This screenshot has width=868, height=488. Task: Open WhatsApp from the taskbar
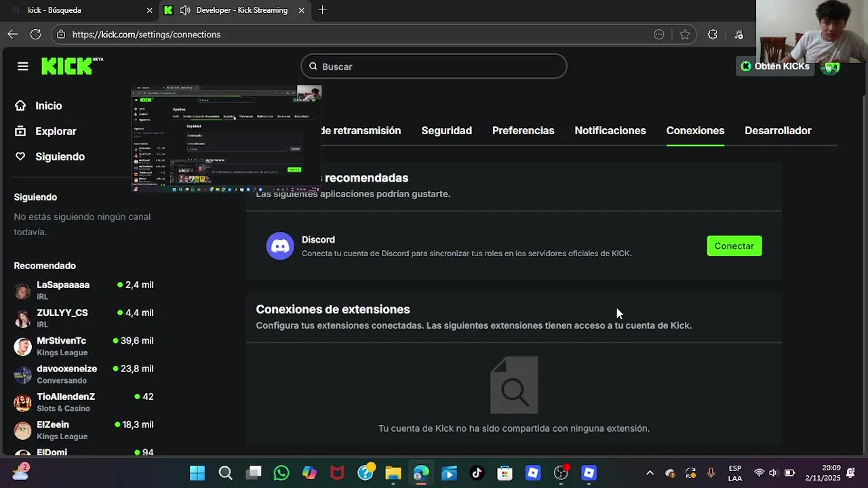pyautogui.click(x=281, y=473)
